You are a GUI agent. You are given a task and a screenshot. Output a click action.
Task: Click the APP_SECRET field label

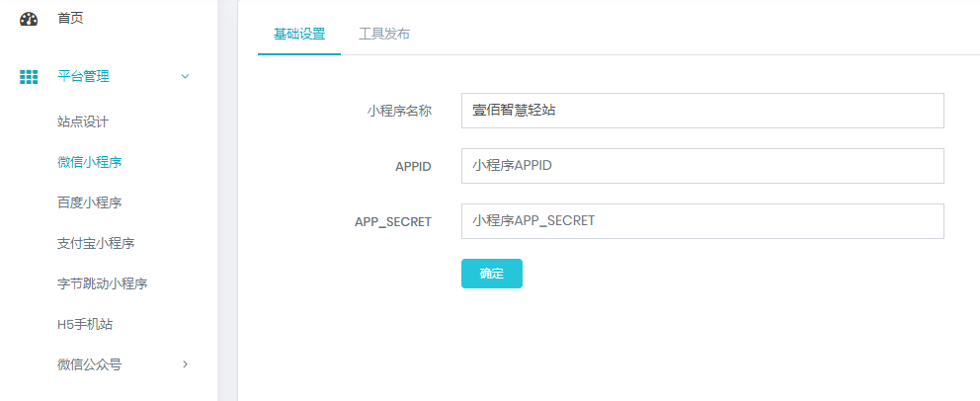(393, 222)
